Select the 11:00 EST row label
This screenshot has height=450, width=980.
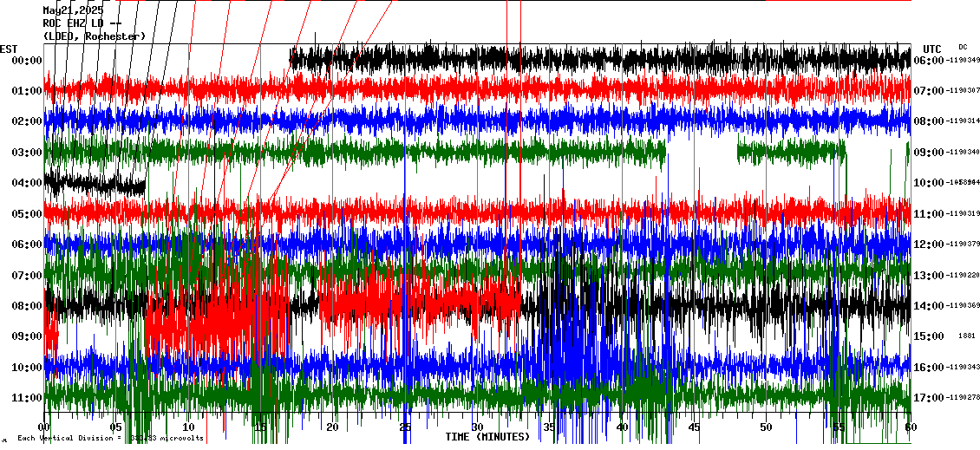(x=27, y=398)
